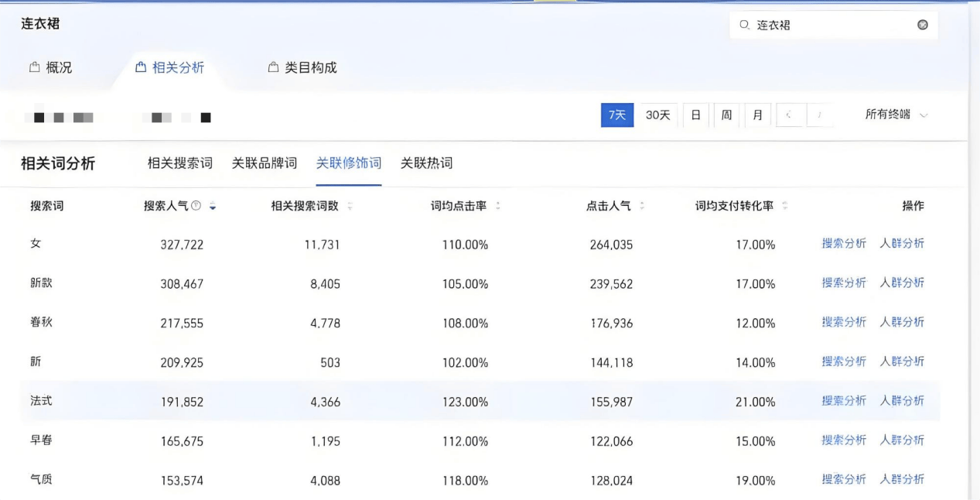Sort by 词均点击率 column
The image size is (980, 500).
coord(497,206)
